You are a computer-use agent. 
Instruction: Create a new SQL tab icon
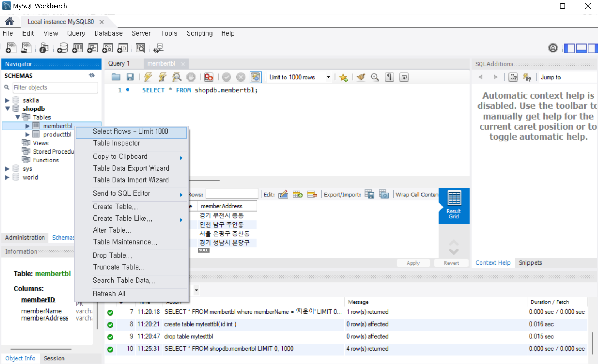[11, 48]
